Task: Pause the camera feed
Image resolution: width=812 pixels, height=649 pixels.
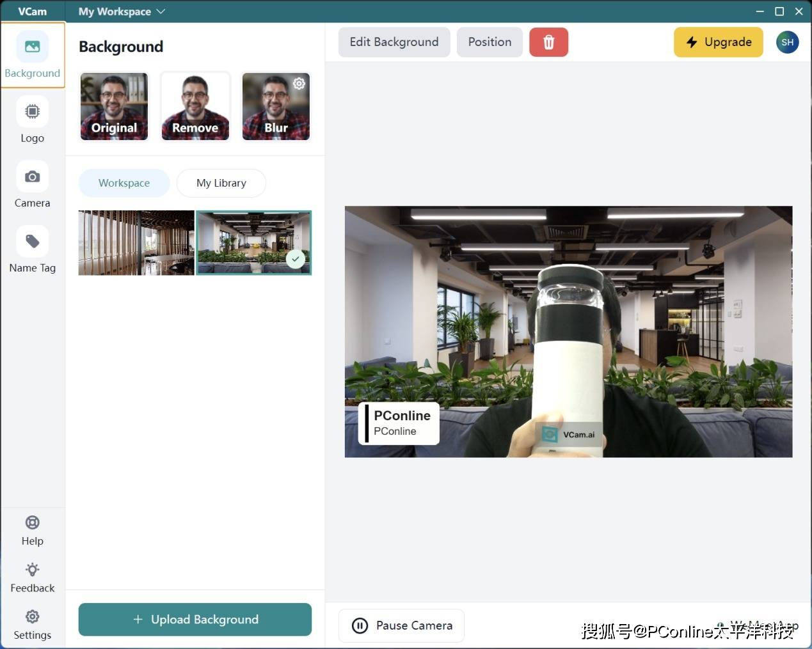Action: [401, 625]
